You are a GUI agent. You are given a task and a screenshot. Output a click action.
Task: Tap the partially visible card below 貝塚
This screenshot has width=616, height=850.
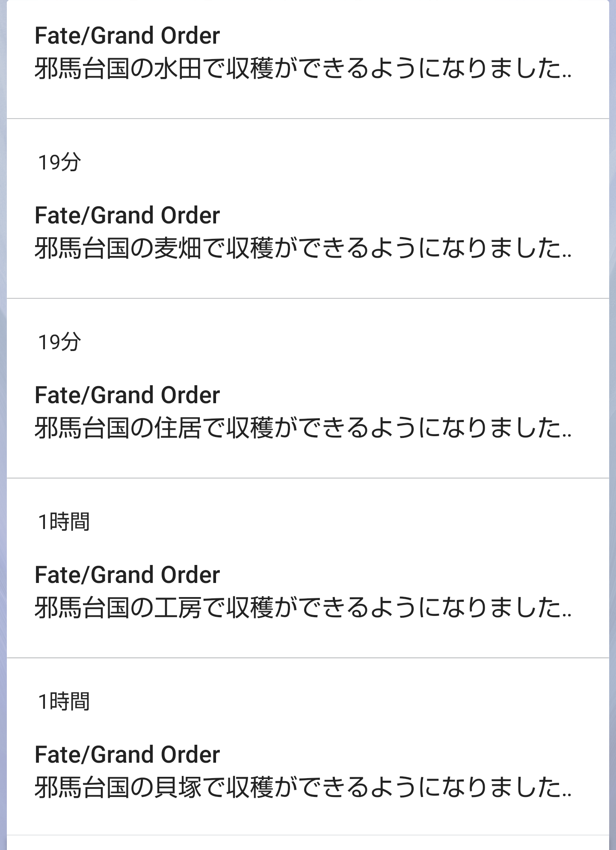(308, 843)
